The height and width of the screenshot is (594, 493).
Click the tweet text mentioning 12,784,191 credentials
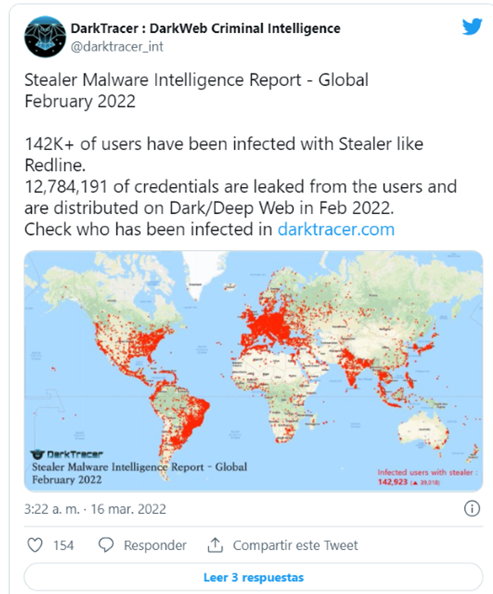[x=241, y=197]
